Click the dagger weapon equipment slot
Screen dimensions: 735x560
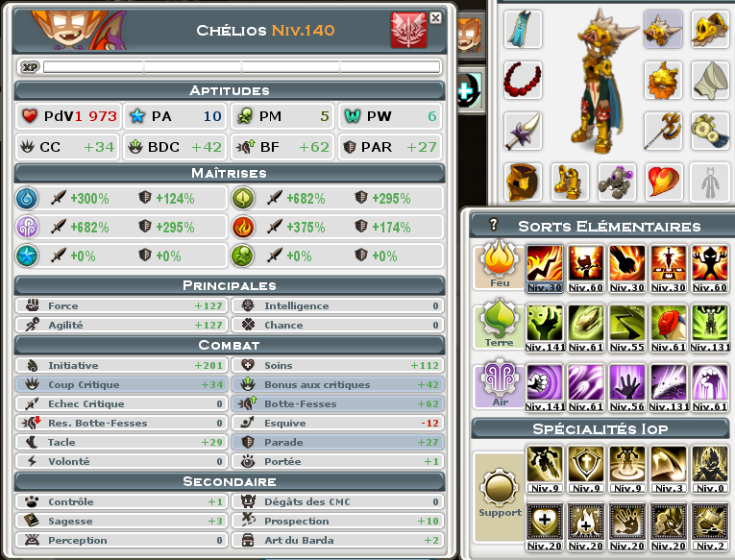tap(523, 131)
